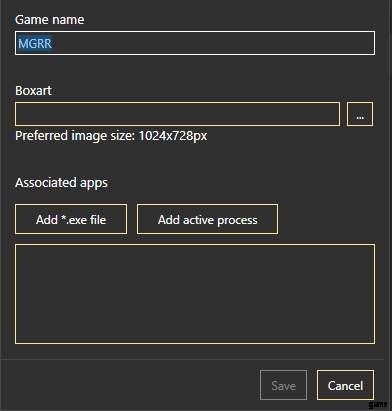This screenshot has height=411, width=392.
Task: Click the asterisk in Add *.exe file
Action: [x=63, y=218]
